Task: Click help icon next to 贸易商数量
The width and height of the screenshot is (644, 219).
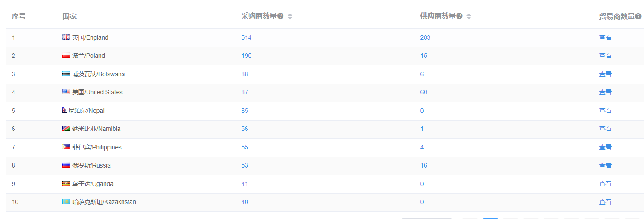Action: (638, 16)
